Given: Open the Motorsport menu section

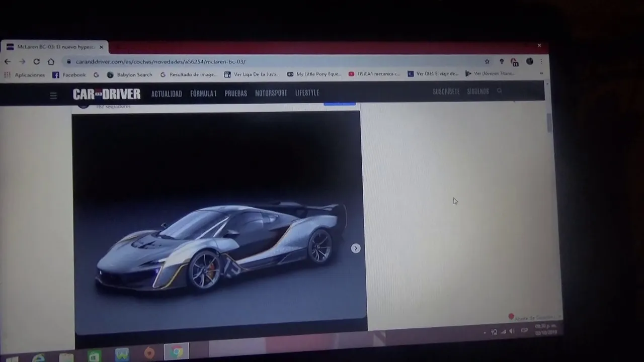Looking at the screenshot, I should (x=271, y=93).
